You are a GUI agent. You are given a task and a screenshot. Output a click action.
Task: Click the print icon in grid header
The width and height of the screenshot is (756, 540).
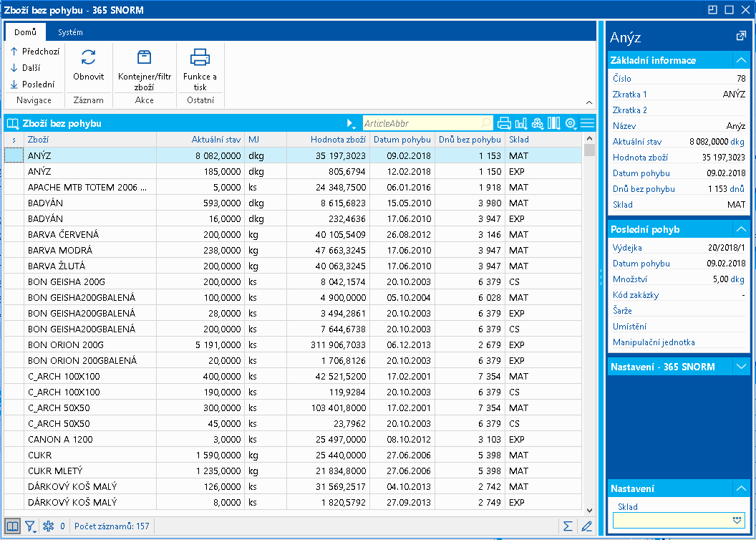pyautogui.click(x=504, y=123)
